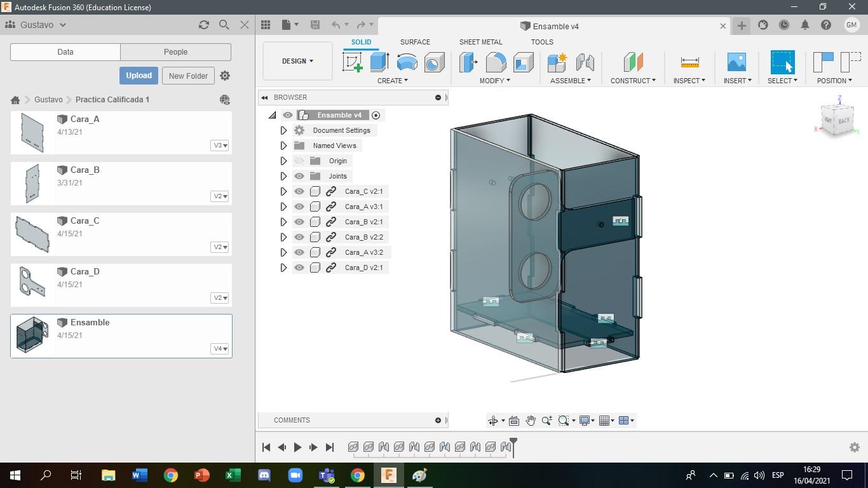The image size is (868, 488).
Task: Switch to the People tab
Action: point(175,52)
